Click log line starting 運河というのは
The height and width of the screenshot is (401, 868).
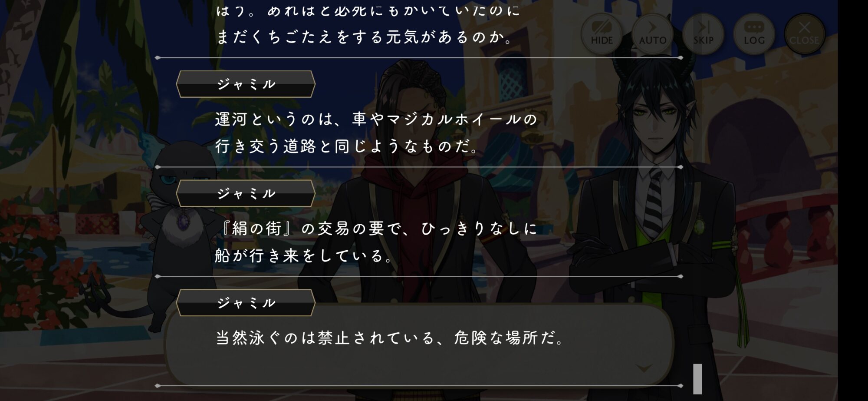[x=376, y=119]
